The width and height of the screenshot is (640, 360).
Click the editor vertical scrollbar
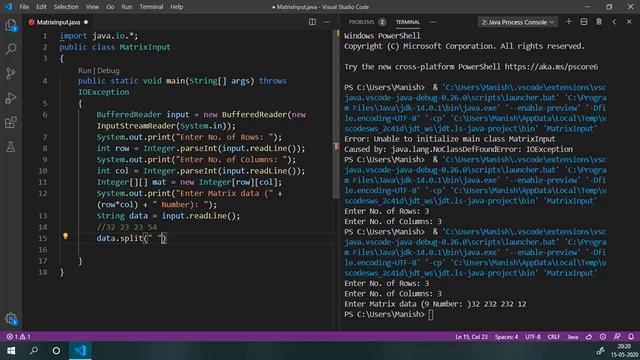(x=336, y=114)
